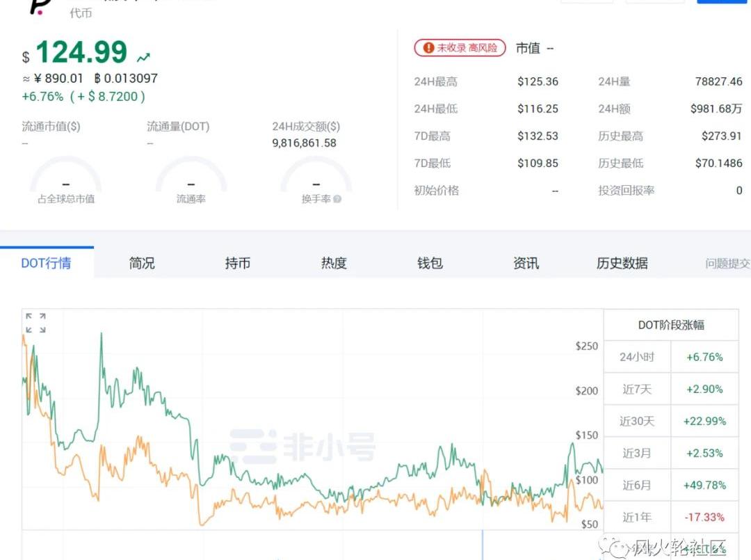
Task: Click the 问题提交 link
Action: [x=727, y=264]
